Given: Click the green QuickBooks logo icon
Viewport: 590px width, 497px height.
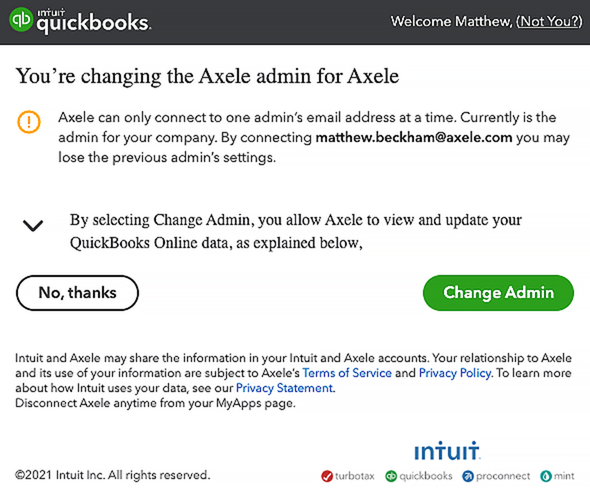Looking at the screenshot, I should (21, 19).
